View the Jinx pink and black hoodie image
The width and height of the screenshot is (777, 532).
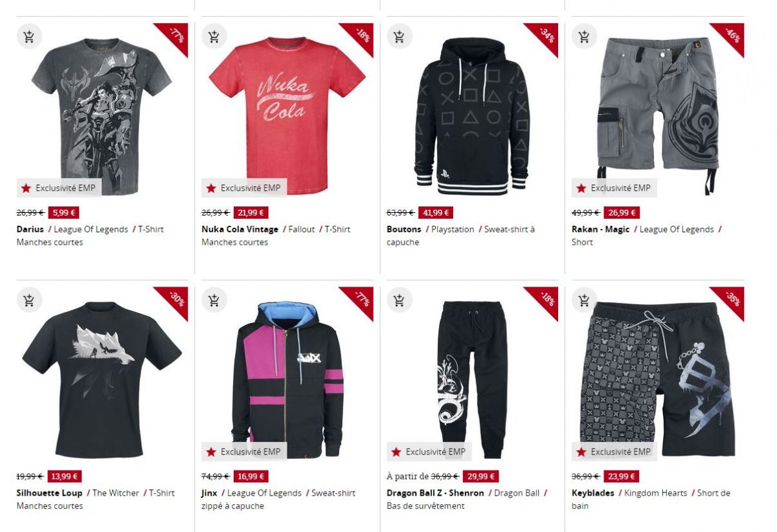pyautogui.click(x=287, y=379)
